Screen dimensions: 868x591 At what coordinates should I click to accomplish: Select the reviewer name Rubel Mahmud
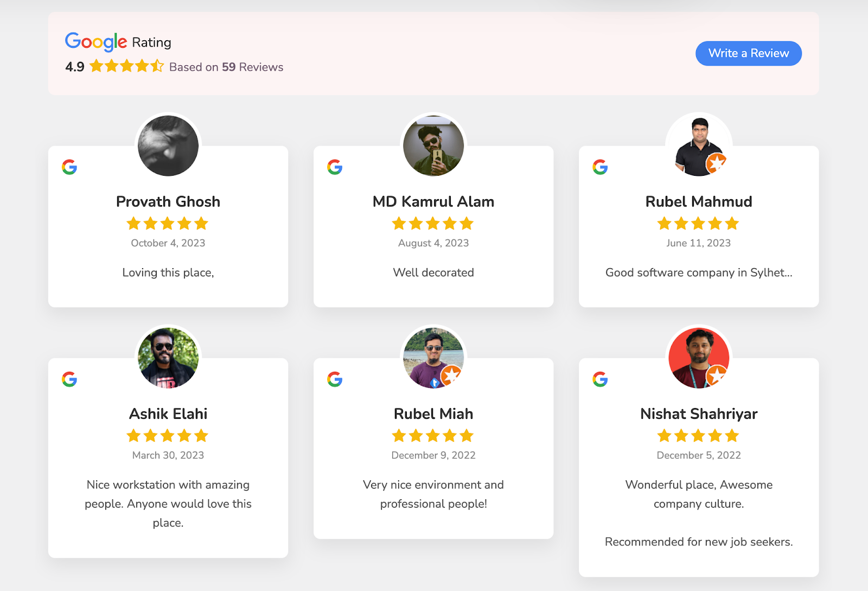(x=699, y=202)
